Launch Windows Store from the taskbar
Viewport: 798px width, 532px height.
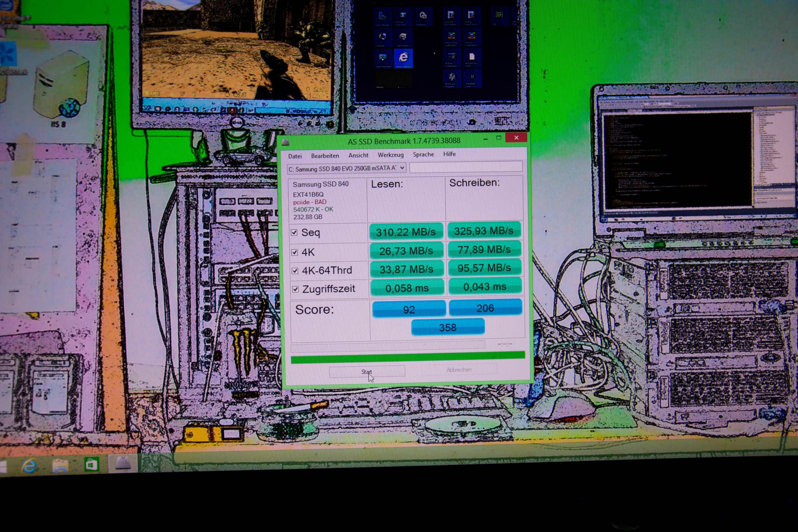tap(91, 464)
